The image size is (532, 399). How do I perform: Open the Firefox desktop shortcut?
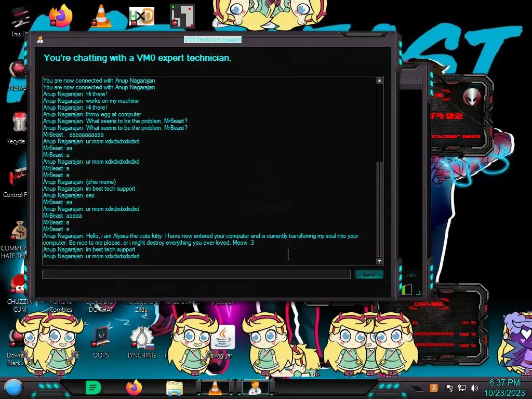60,16
